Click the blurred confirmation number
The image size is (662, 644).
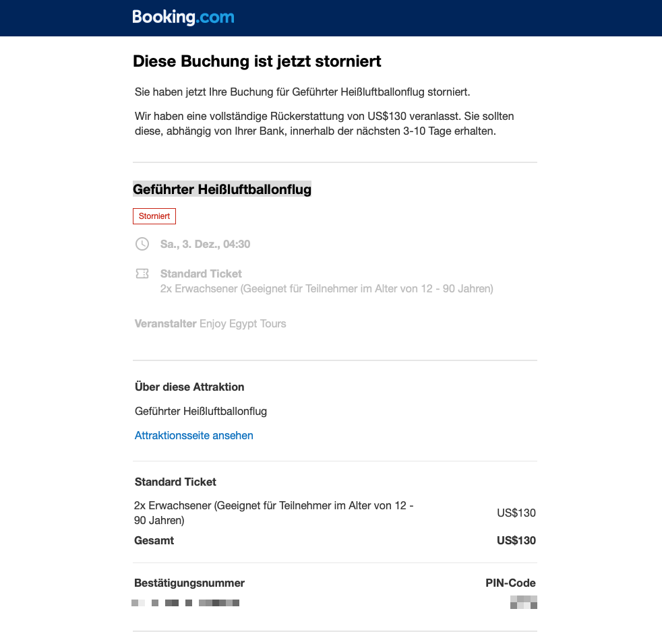pyautogui.click(x=185, y=602)
